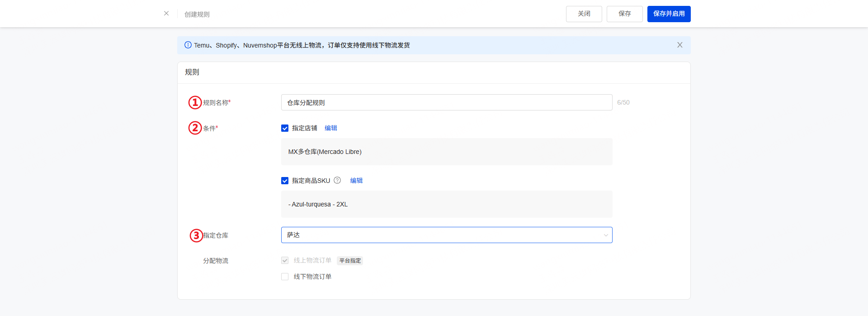Toggle the 指定商品SKU checkbox
868x316 pixels.
click(285, 181)
